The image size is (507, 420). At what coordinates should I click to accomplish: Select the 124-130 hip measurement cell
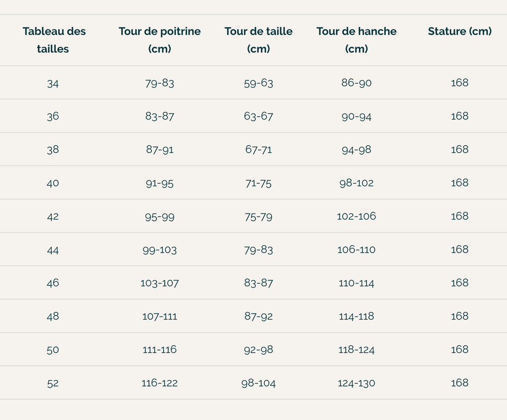[x=356, y=383]
